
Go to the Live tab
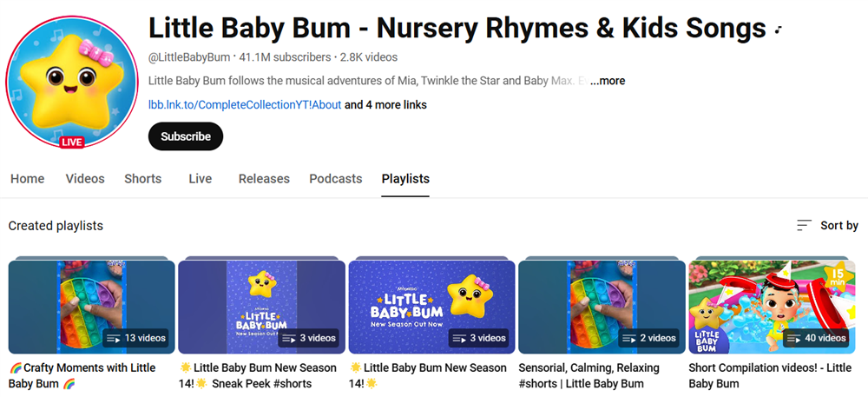pyautogui.click(x=200, y=179)
